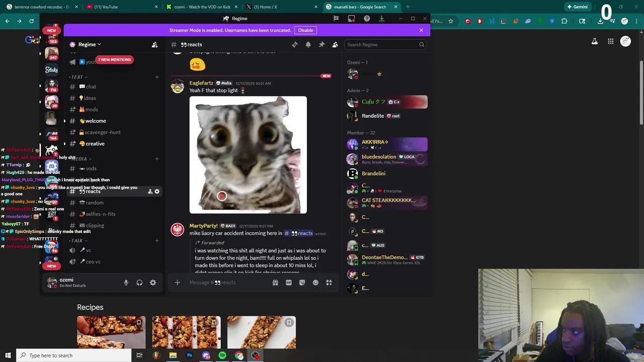This screenshot has width=644, height=362.
Task: Open the welcome channel
Action: click(115, 121)
